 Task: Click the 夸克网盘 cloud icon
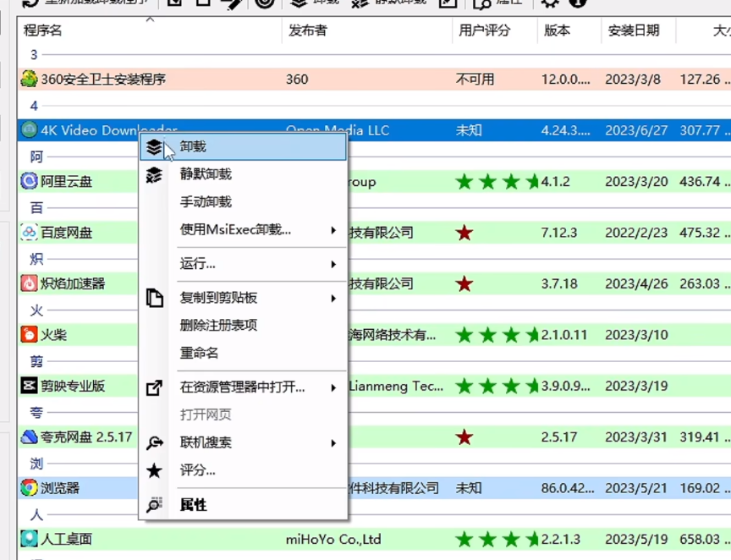(x=29, y=436)
